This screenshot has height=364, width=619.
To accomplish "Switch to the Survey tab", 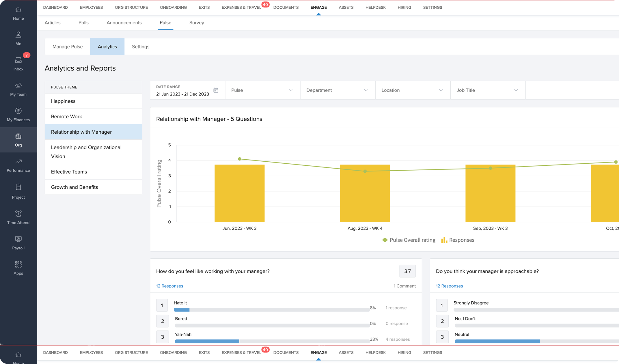I will [197, 23].
